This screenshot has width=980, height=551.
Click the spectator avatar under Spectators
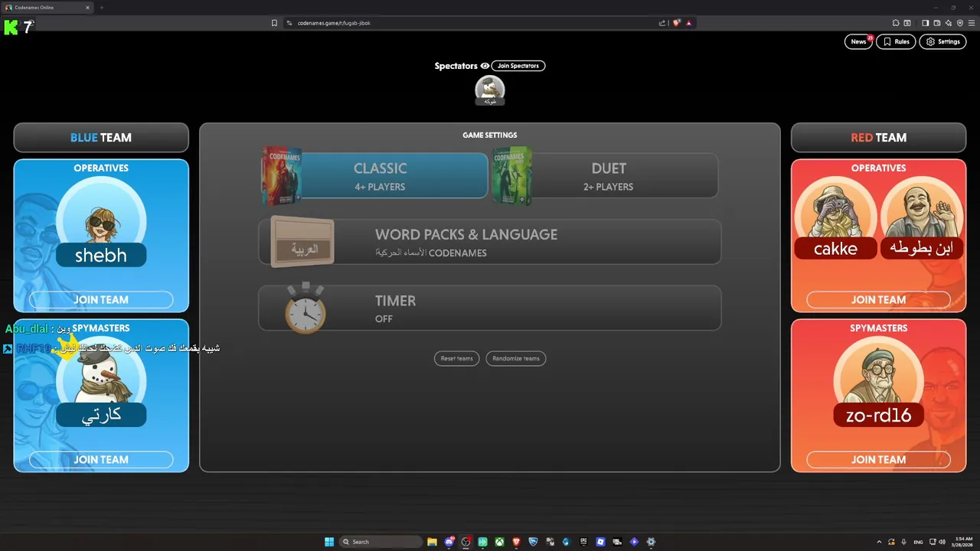(x=490, y=90)
